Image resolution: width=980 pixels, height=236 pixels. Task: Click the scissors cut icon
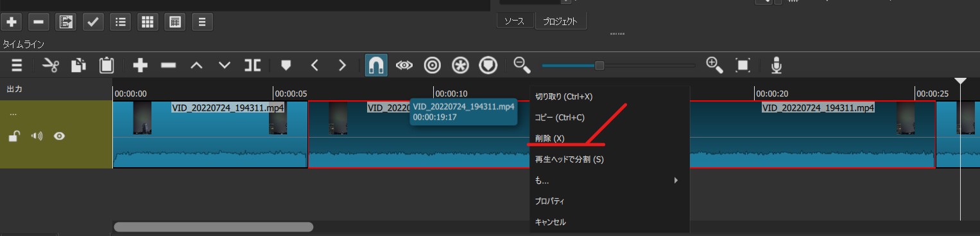pyautogui.click(x=51, y=65)
